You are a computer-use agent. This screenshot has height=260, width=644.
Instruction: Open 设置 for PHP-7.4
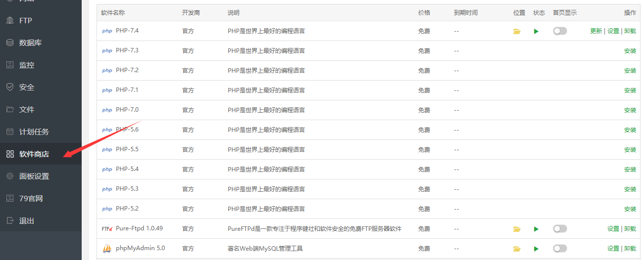pos(613,31)
